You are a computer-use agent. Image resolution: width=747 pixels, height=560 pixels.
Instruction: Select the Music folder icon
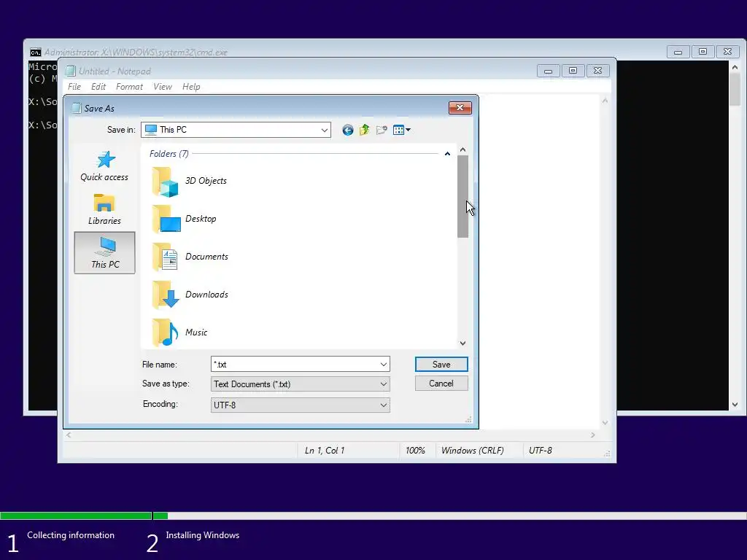click(x=165, y=332)
